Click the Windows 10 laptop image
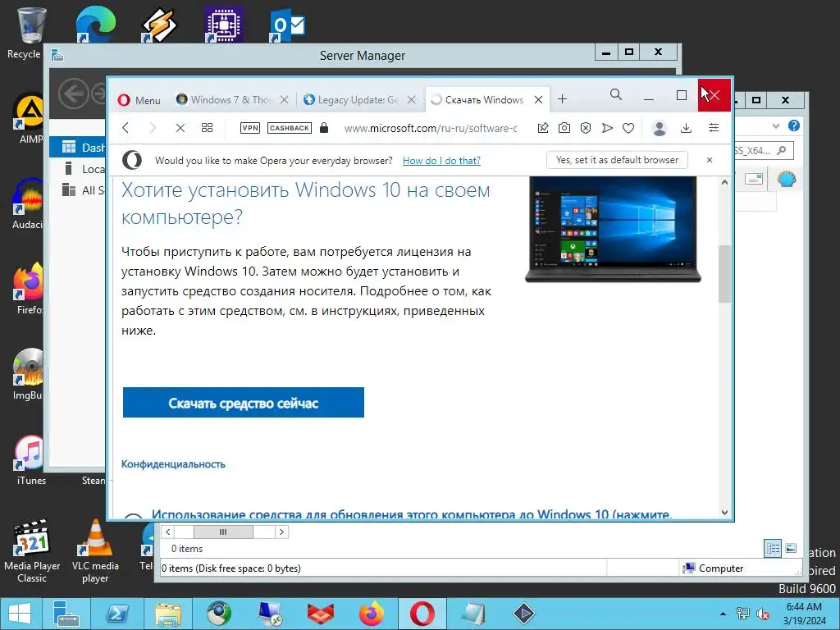Viewport: 840px width, 630px height. (613, 229)
